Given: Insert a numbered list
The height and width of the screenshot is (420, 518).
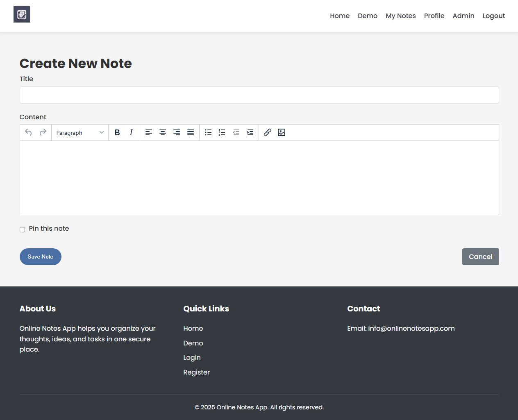Looking at the screenshot, I should pyautogui.click(x=222, y=132).
